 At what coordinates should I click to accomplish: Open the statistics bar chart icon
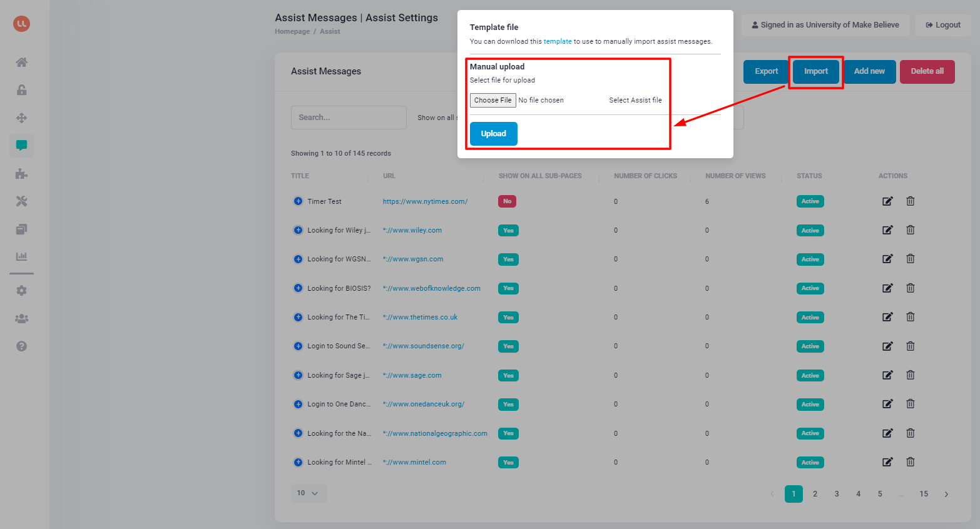[x=21, y=256]
